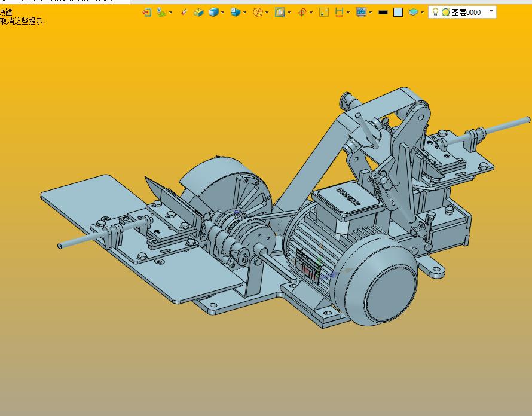532x416 pixels.
Task: Open dropdown beside red crosshair icon
Action: [x=311, y=13]
